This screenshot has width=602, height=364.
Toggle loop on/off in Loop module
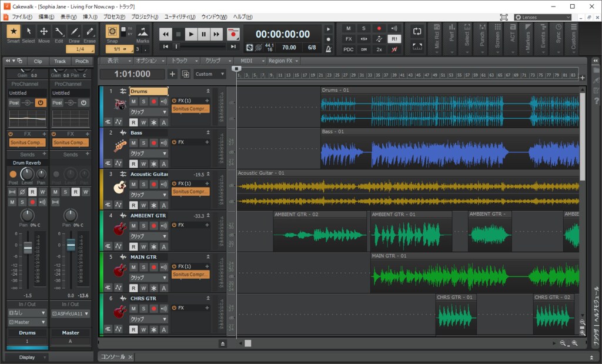click(417, 32)
